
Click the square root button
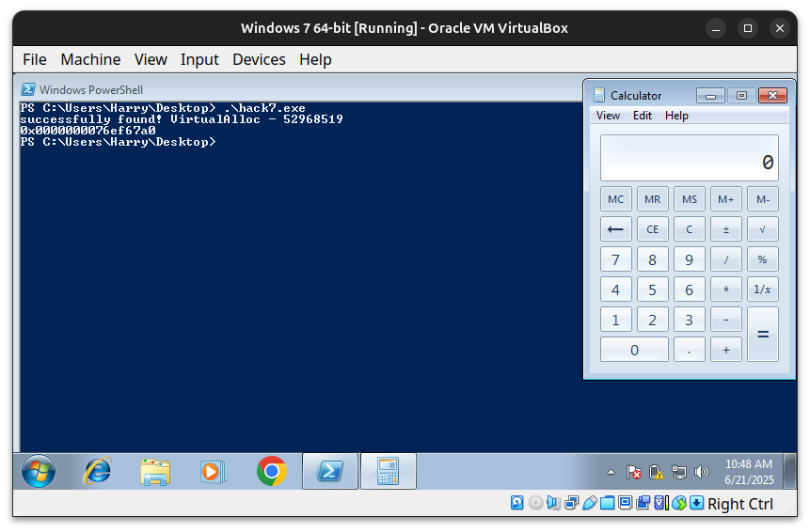pyautogui.click(x=762, y=229)
